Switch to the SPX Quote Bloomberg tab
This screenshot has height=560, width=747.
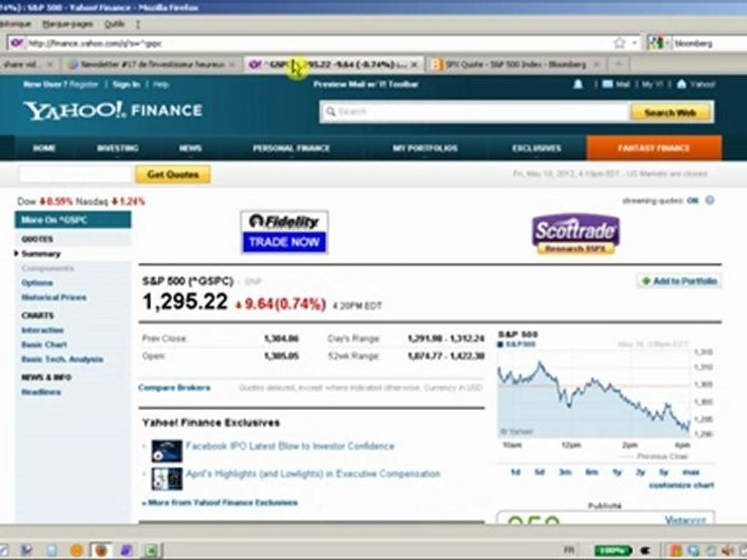pyautogui.click(x=515, y=65)
